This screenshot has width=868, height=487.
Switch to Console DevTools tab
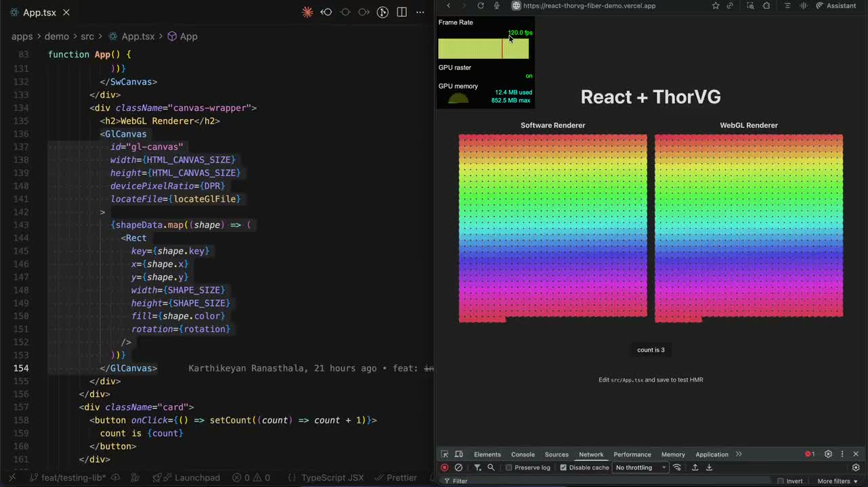[523, 455]
